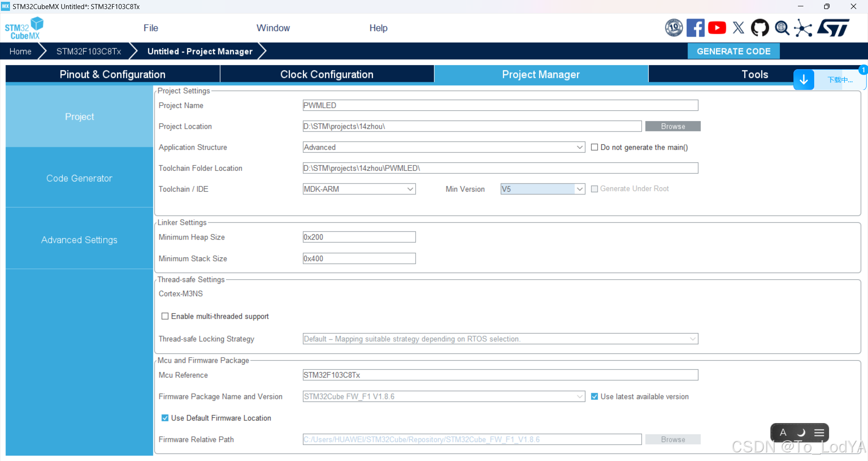868x461 pixels.
Task: Open Firmware Package Name and Version dropdown
Action: (x=444, y=396)
